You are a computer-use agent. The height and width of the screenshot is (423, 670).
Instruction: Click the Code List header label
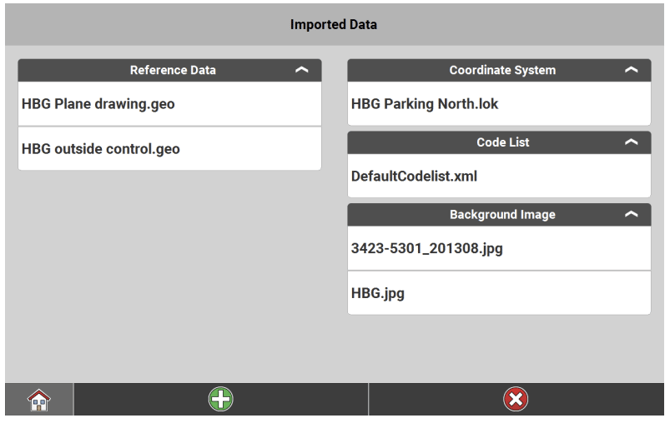tap(502, 143)
